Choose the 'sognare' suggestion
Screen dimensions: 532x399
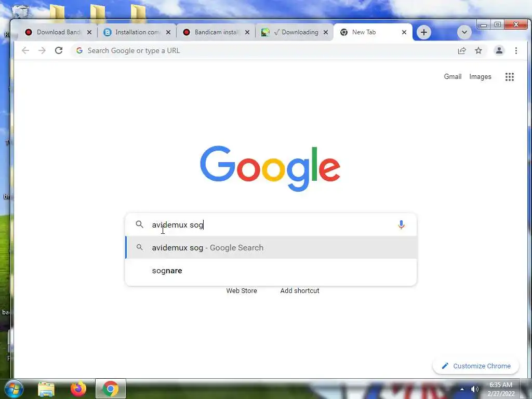[x=271, y=270]
